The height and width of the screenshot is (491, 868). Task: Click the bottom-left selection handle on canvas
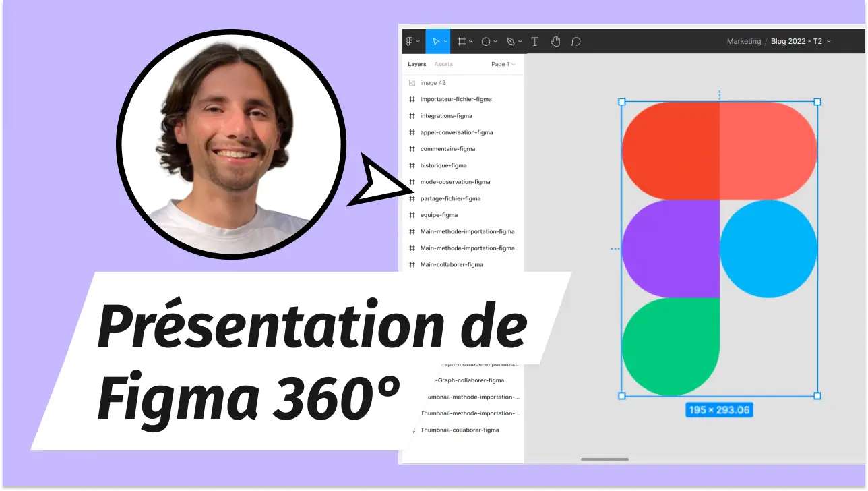point(622,396)
